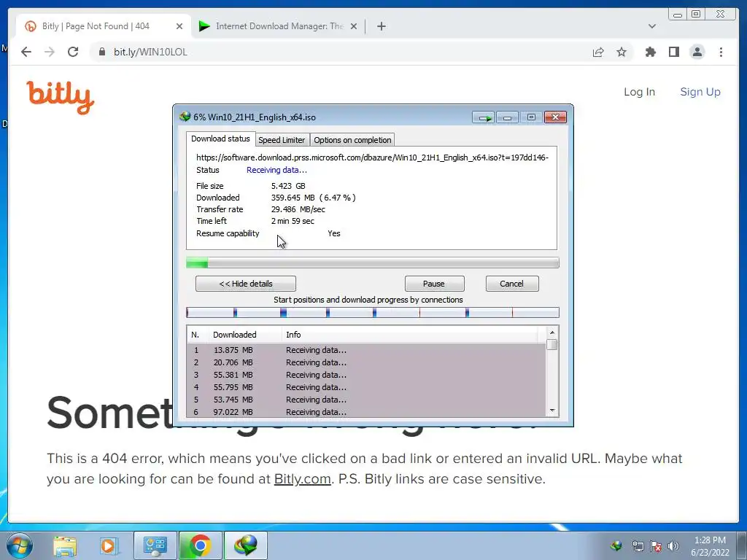Pause the Win10 ISO download

click(x=434, y=284)
